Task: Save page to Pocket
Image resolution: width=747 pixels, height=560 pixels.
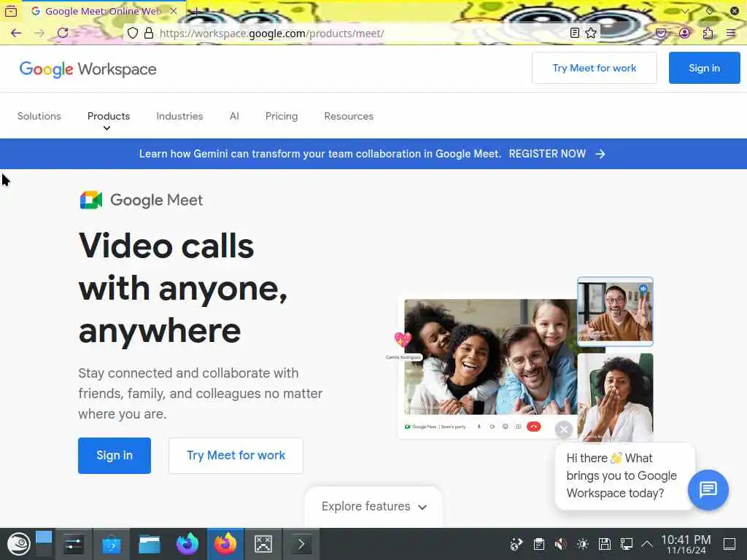Action: [661, 33]
